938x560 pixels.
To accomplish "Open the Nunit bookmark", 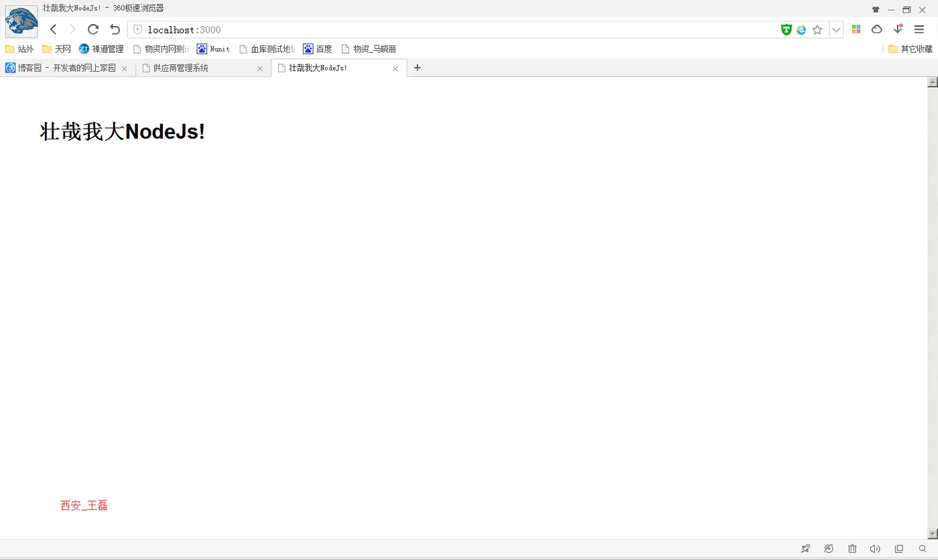I will (213, 49).
